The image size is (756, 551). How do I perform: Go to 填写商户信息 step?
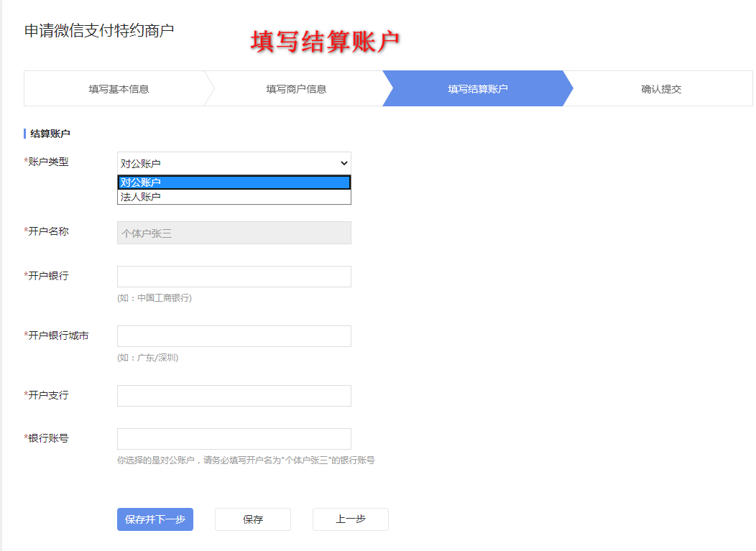296,88
